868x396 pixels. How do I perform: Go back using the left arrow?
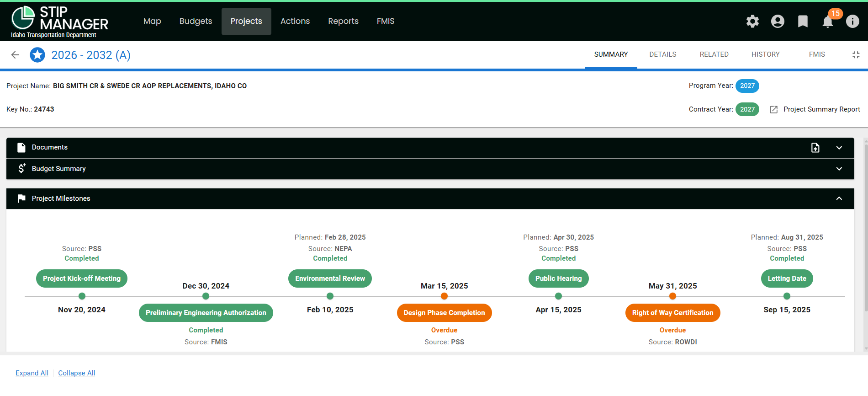tap(15, 55)
